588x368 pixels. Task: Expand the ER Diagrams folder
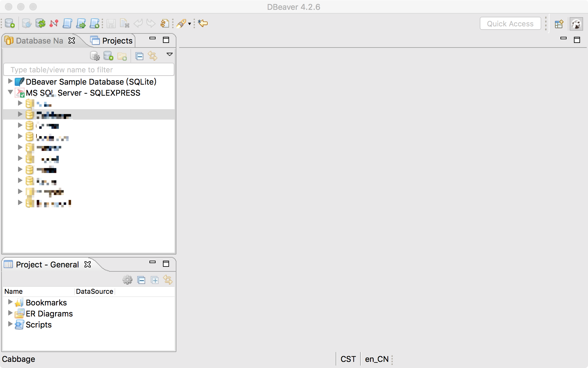10,313
